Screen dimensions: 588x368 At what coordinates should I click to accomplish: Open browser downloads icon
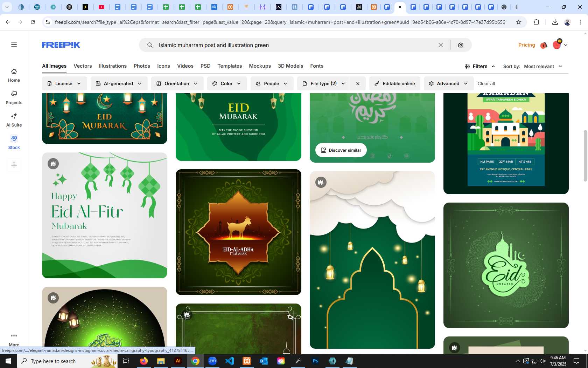tap(555, 22)
